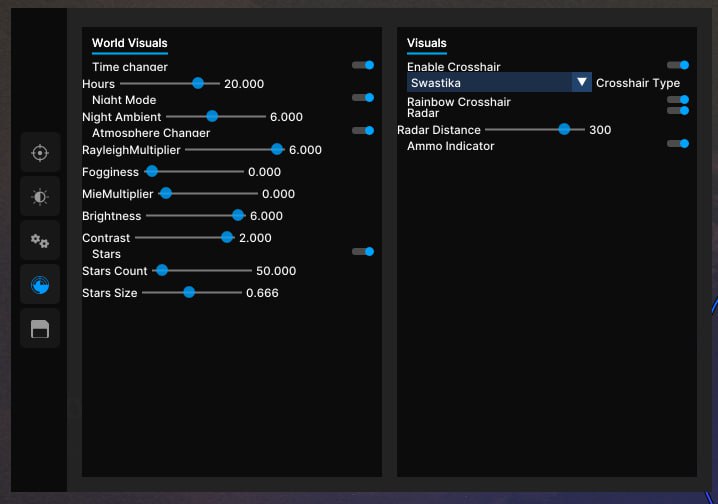Image resolution: width=718 pixels, height=504 pixels.
Task: Turn off the Atmosphere Changer switch
Action: [x=363, y=131]
